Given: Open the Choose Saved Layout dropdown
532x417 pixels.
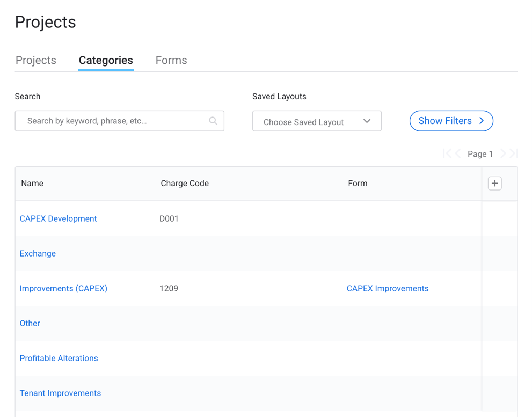Looking at the screenshot, I should (x=317, y=121).
